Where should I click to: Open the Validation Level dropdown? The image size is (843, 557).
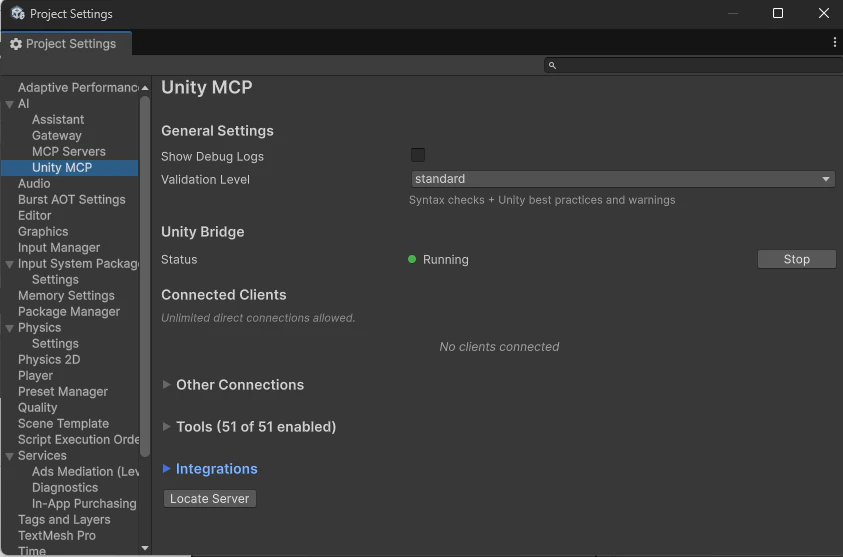623,179
